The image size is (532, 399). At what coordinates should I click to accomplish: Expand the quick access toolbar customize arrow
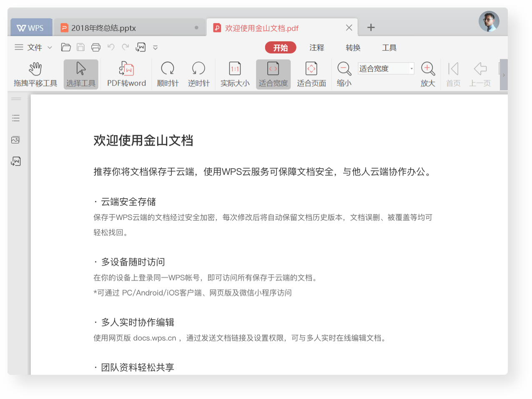pos(156,48)
